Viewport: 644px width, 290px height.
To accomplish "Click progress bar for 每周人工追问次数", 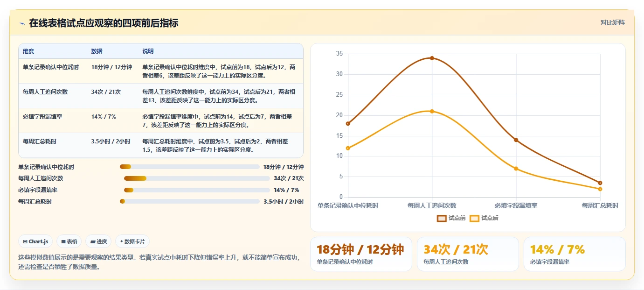I will pyautogui.click(x=197, y=178).
